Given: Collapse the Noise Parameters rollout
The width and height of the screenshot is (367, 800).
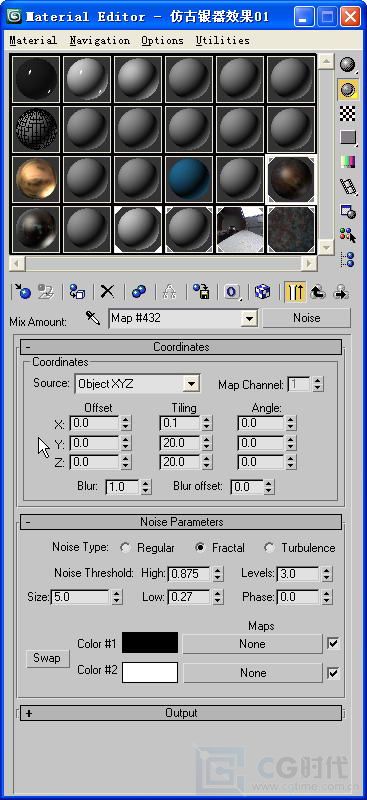Looking at the screenshot, I should tap(181, 522).
